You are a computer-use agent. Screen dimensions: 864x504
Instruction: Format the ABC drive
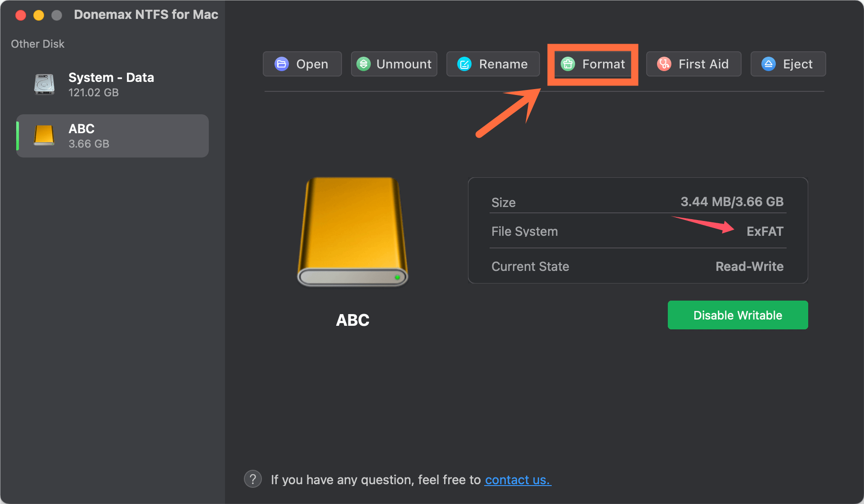click(592, 64)
